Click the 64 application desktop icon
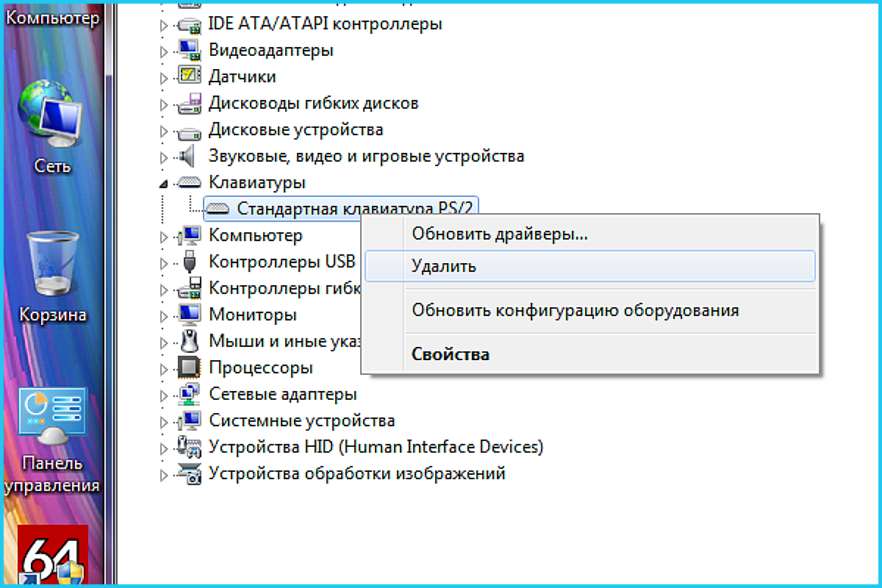This screenshot has width=882, height=588. pyautogui.click(x=52, y=555)
